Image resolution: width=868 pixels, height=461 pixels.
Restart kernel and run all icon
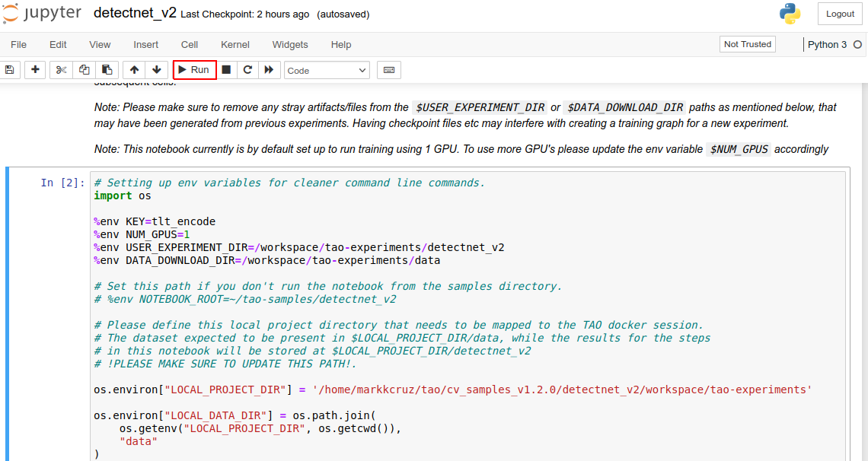point(269,70)
